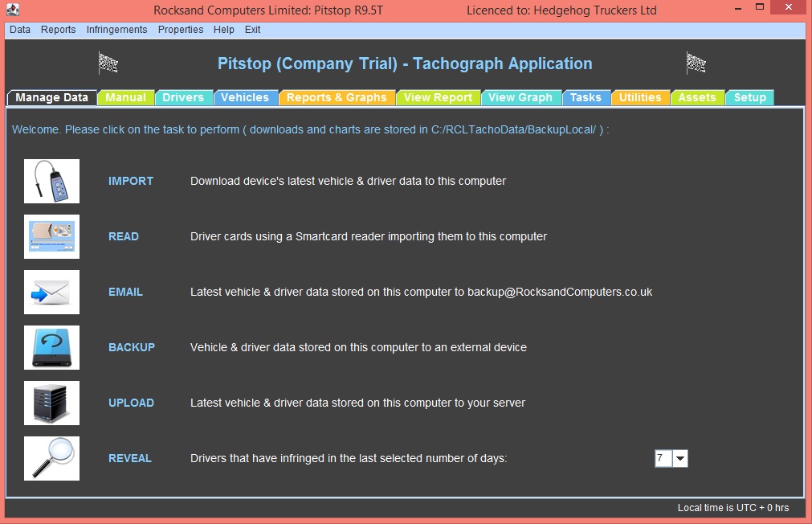Click 'Vehicle & driver data stored... external device' text

pos(358,347)
